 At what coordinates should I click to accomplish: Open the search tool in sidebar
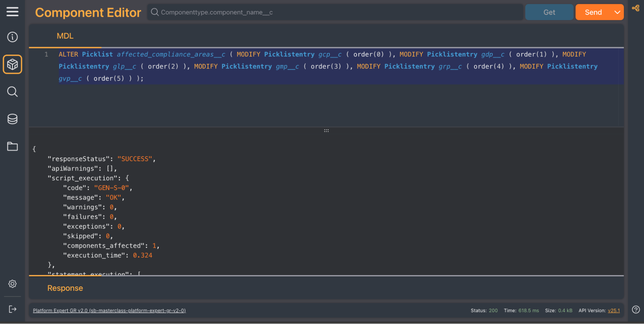point(12,92)
